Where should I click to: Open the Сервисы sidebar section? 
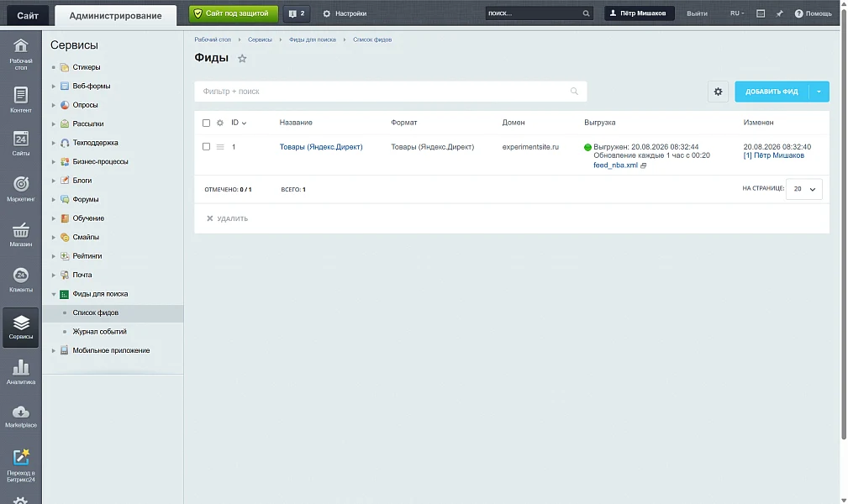click(x=20, y=327)
